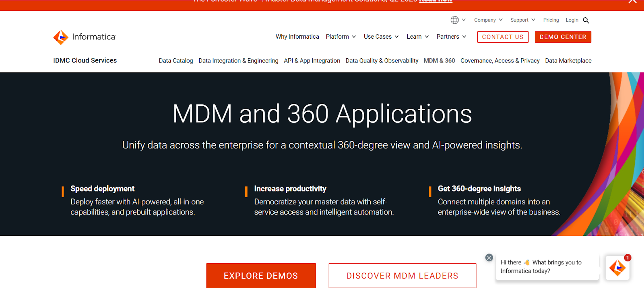Click the Login link
Screen dimensions: 644x295
point(572,20)
